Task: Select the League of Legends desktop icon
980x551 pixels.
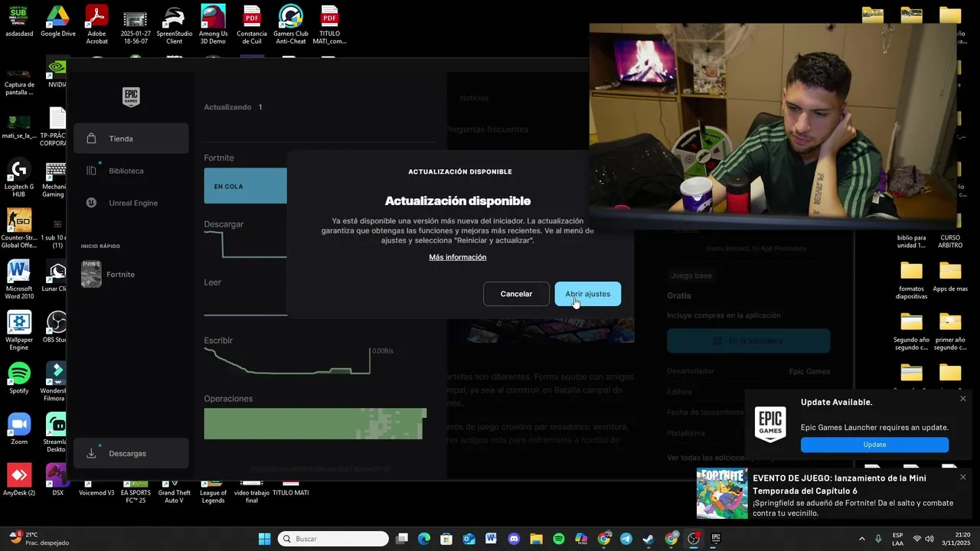Action: point(213,492)
